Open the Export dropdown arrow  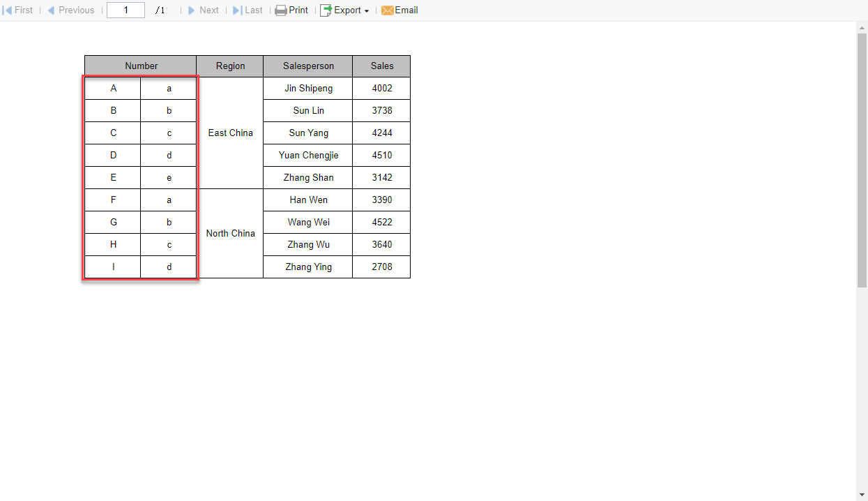coord(367,11)
